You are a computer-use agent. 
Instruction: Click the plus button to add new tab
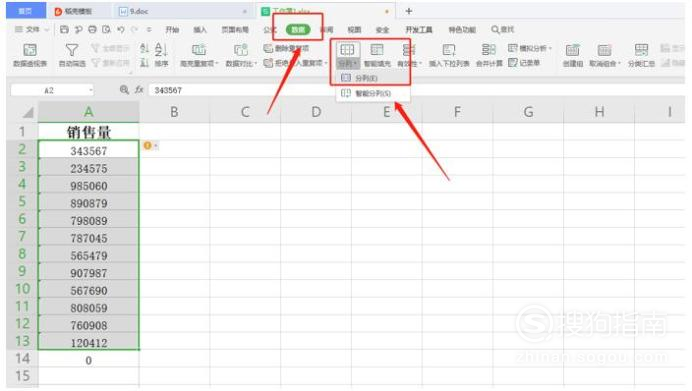tap(409, 11)
